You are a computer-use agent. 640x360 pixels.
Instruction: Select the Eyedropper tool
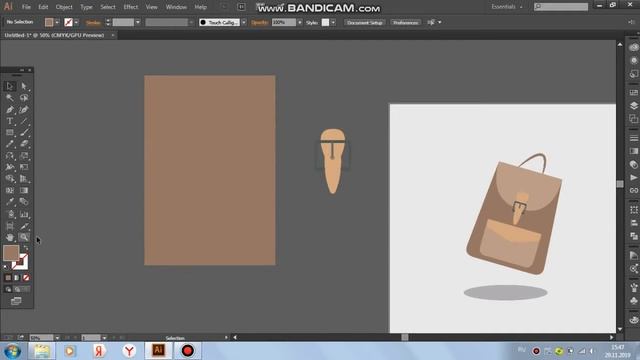point(10,202)
